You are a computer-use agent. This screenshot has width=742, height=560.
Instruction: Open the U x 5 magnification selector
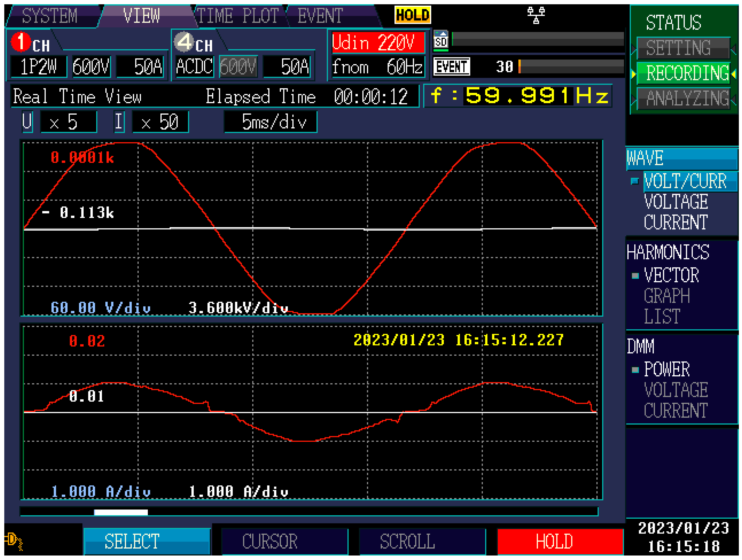[69, 122]
